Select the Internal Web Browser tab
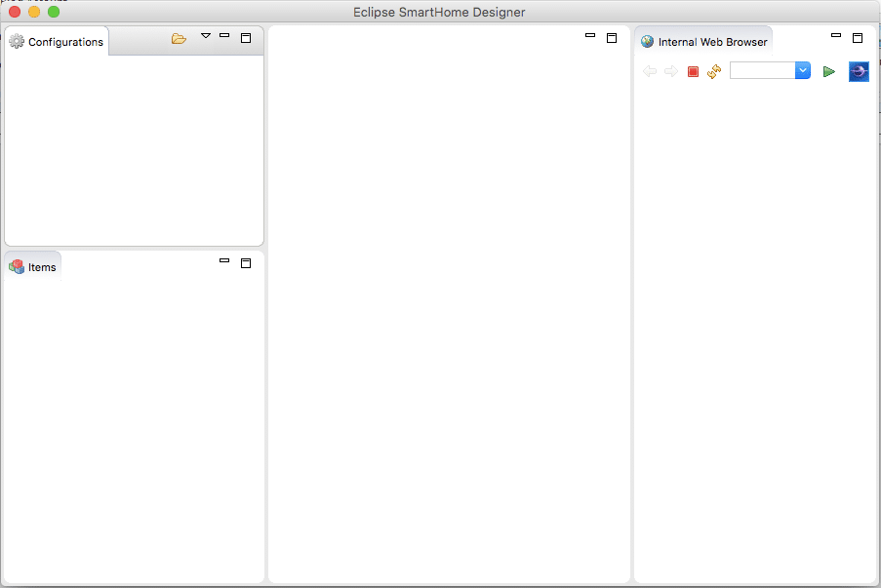Image resolution: width=881 pixels, height=588 pixels. [x=704, y=42]
